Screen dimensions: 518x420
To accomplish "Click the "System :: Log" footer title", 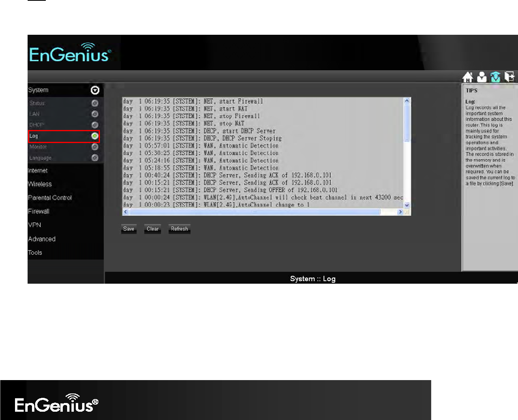I will click(313, 279).
